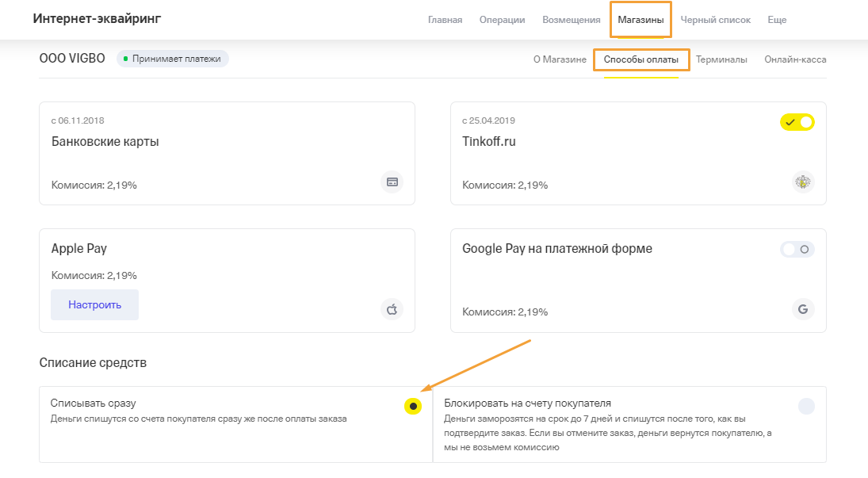Click the Google G icon in Google Pay card
Screen dimensions: 868x478
[x=803, y=309]
